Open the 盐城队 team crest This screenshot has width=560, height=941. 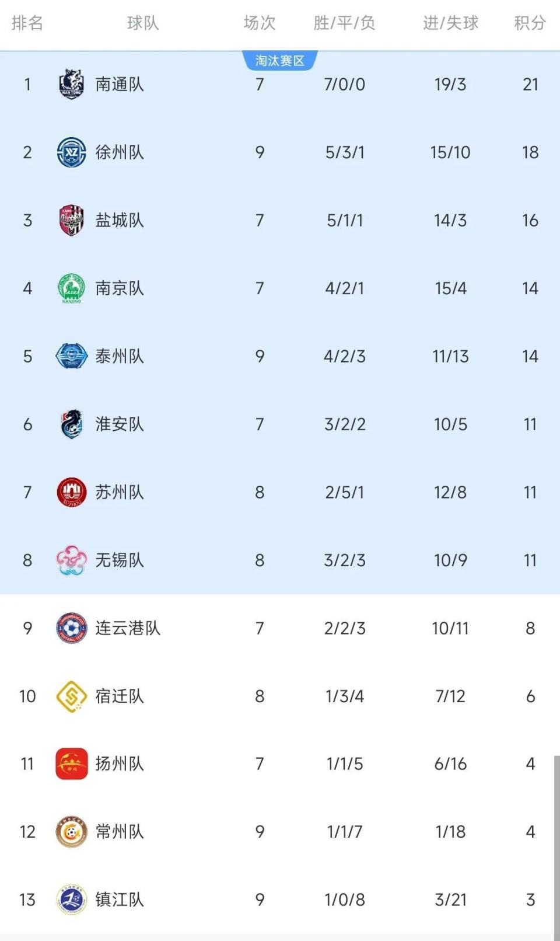71,220
